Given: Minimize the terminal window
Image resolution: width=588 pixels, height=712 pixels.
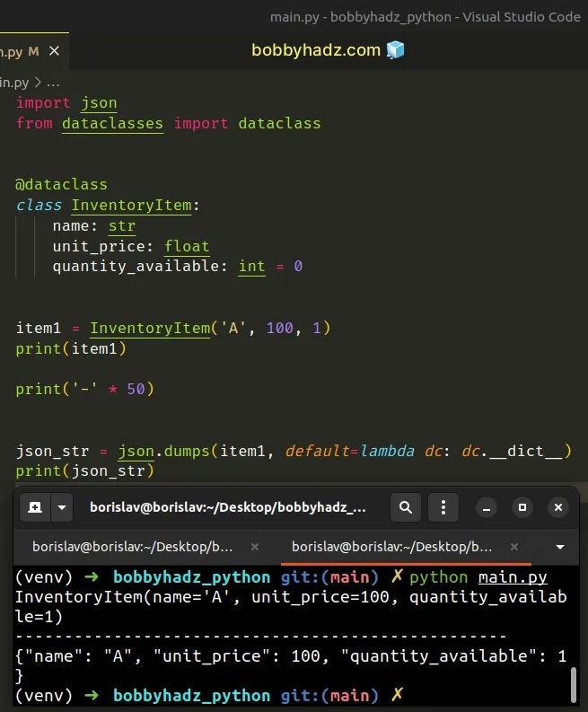Looking at the screenshot, I should pyautogui.click(x=487, y=507).
